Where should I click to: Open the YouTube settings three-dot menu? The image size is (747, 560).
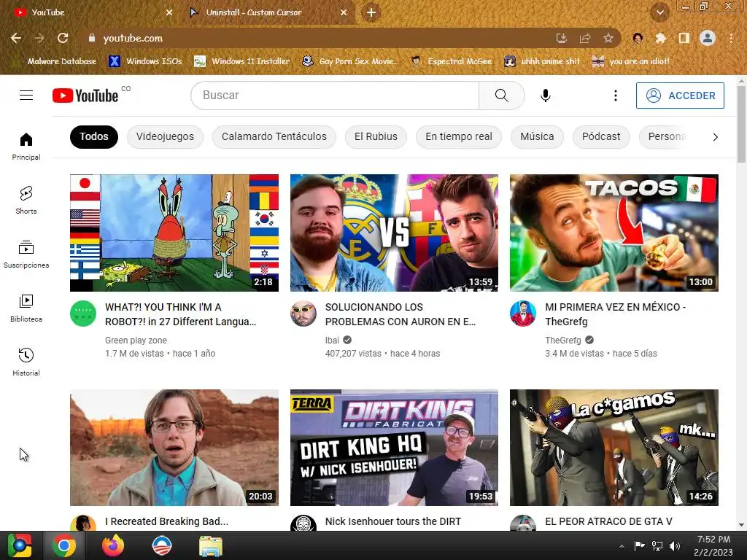(616, 96)
